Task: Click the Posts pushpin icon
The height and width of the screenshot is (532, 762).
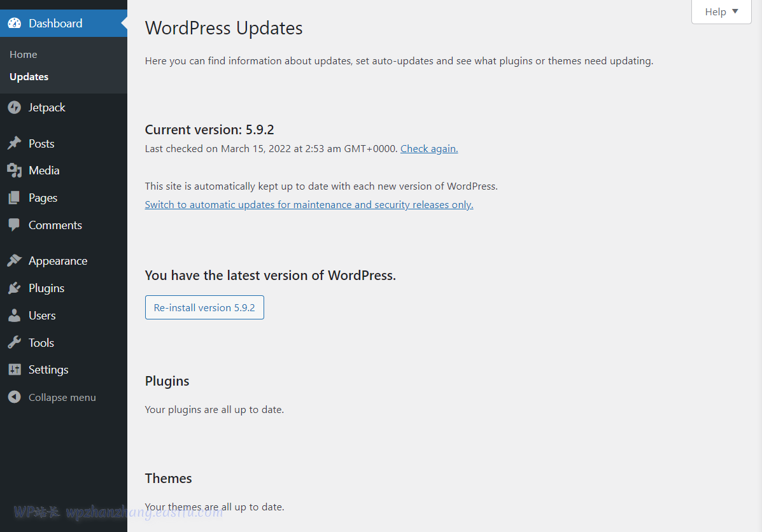Action: coord(14,144)
